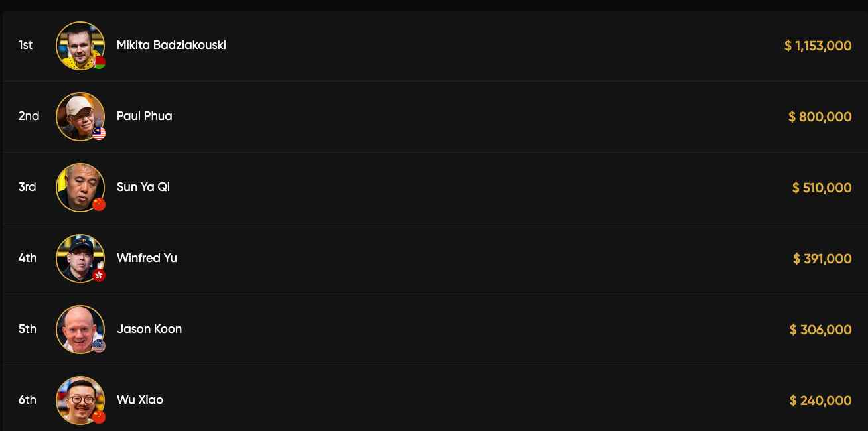The height and width of the screenshot is (431, 868).
Task: Click Paul Phua's avatar picture
Action: pyautogui.click(x=80, y=116)
